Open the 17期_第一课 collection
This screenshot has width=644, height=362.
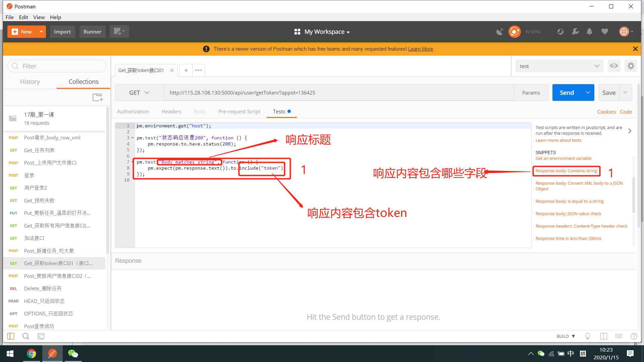[55, 118]
